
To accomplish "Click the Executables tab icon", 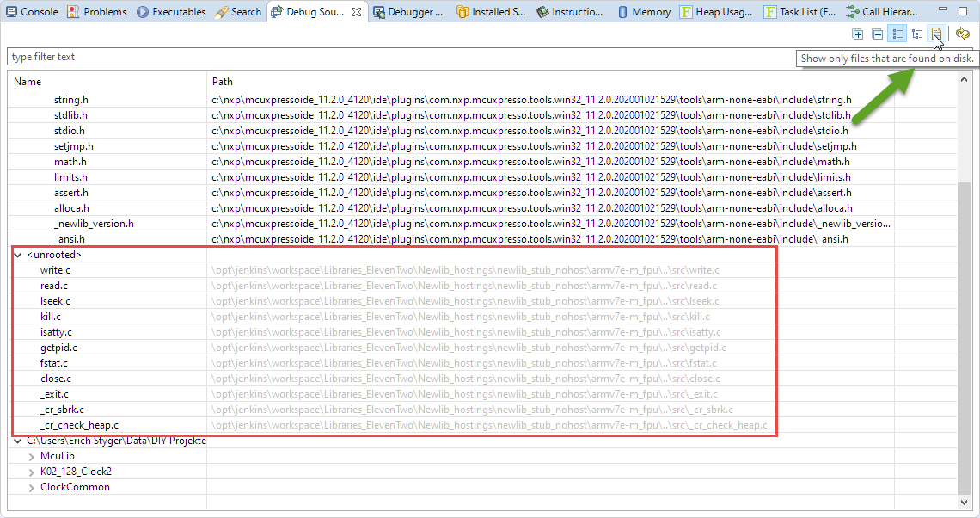I will click(143, 12).
